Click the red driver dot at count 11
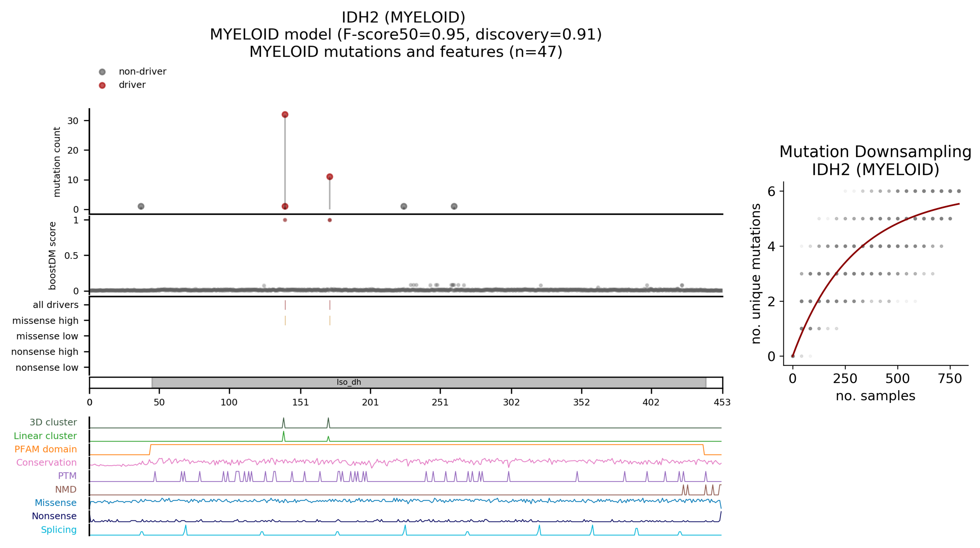 click(x=330, y=177)
